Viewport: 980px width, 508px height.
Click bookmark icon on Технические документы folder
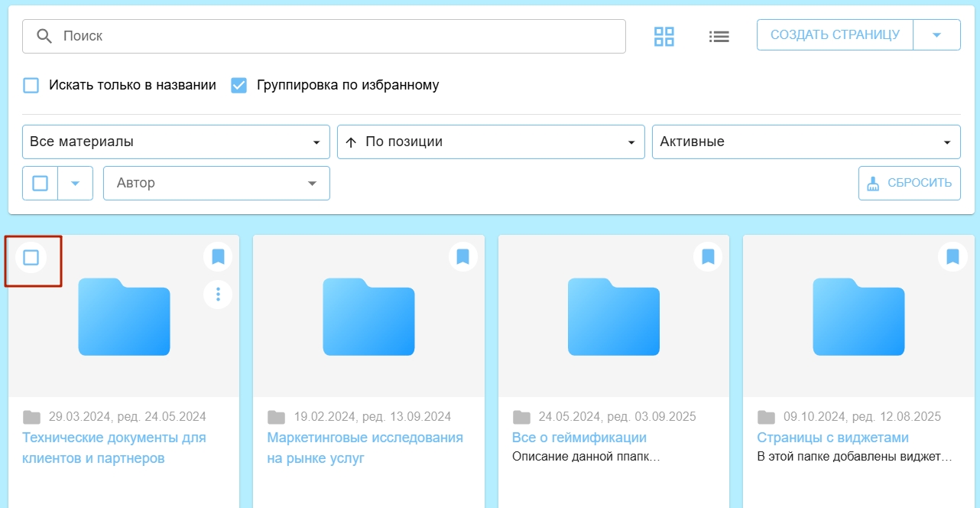[x=218, y=256]
